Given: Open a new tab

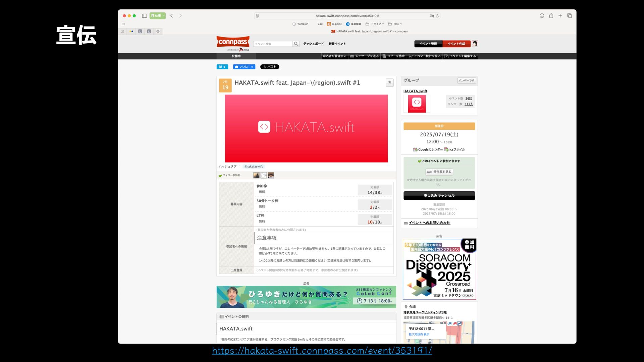Looking at the screenshot, I should coord(560,16).
